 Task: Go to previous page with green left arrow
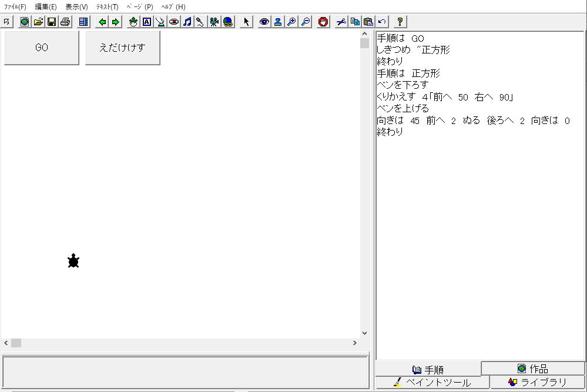(102, 22)
